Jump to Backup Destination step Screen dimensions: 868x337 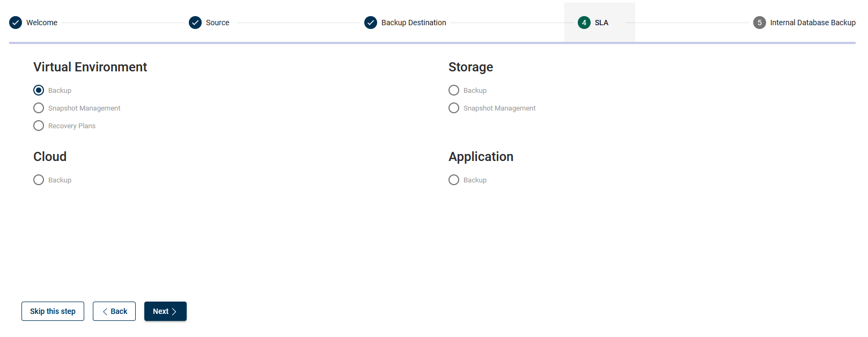414,23
